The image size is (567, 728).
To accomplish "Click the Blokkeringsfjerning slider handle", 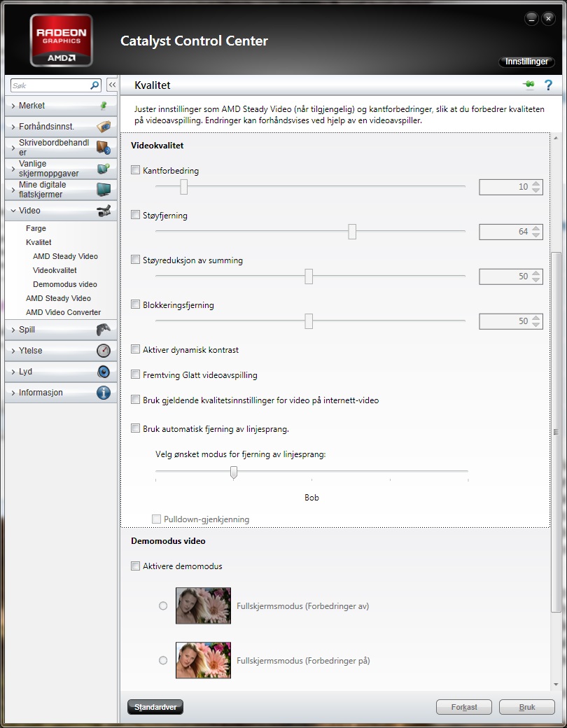I will coord(309,321).
